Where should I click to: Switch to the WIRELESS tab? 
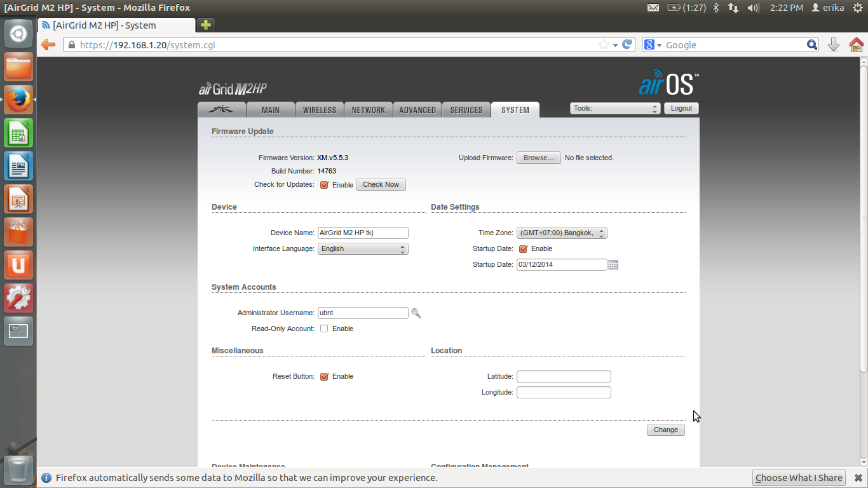(x=320, y=109)
